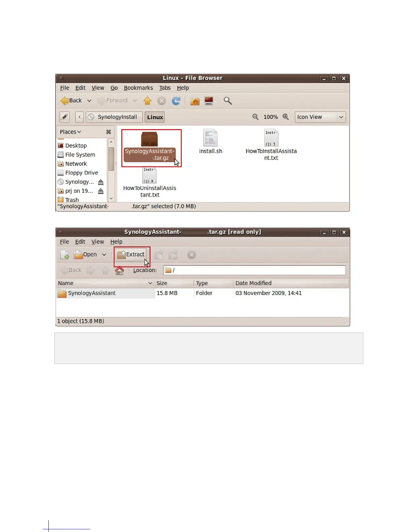This screenshot has width=411, height=532.
Task: Open File menu in File Browser window
Action: coord(64,88)
